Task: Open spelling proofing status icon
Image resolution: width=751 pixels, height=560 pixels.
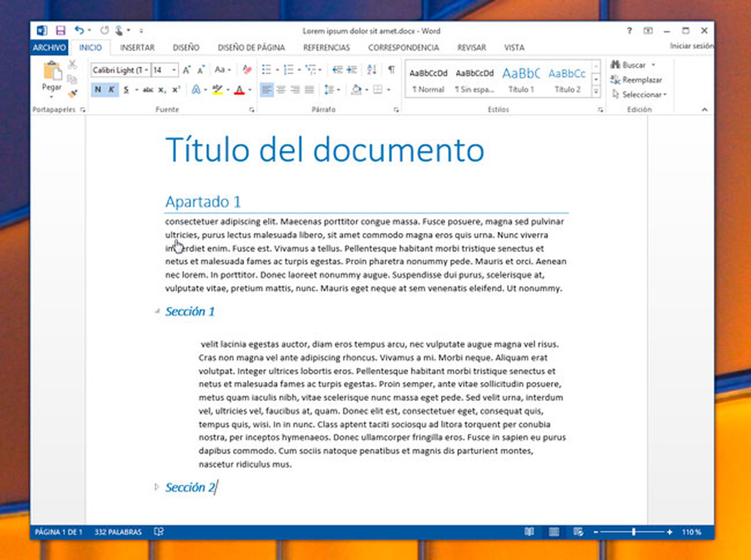Action: [159, 531]
